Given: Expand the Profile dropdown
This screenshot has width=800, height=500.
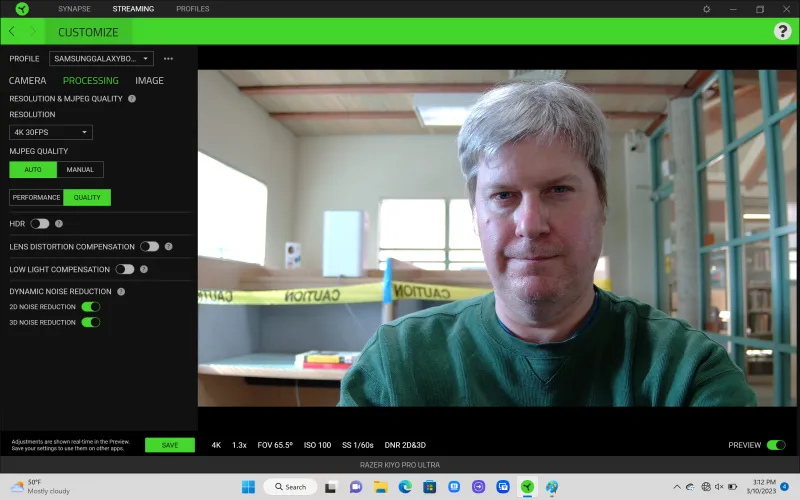Looking at the screenshot, I should (101, 59).
